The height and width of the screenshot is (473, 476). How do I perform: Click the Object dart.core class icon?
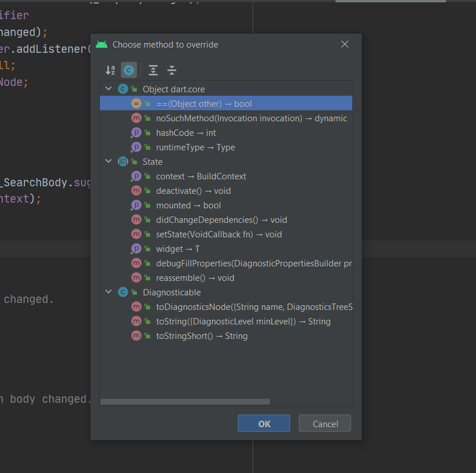pos(122,89)
